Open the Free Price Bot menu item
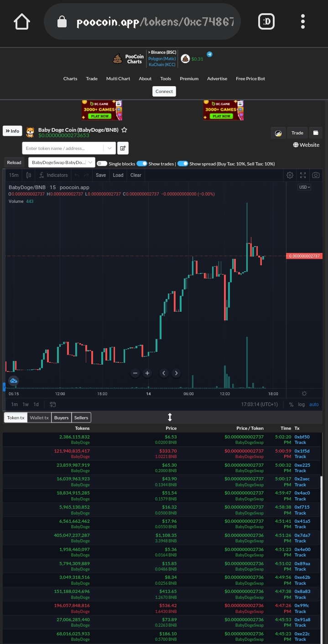The width and height of the screenshot is (328, 644). tap(250, 79)
